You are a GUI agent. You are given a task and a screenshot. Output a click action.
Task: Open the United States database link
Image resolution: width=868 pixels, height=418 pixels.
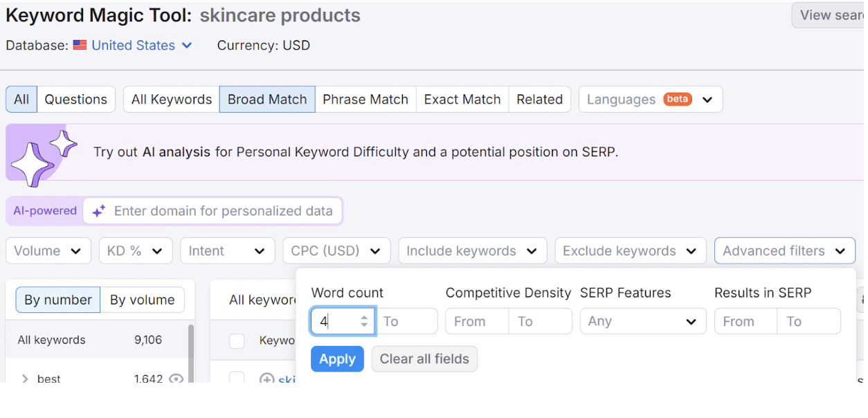tap(133, 46)
